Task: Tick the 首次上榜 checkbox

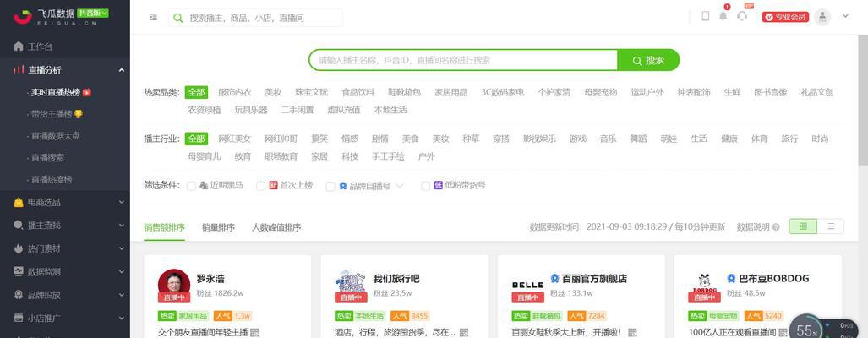Action: coord(260,186)
